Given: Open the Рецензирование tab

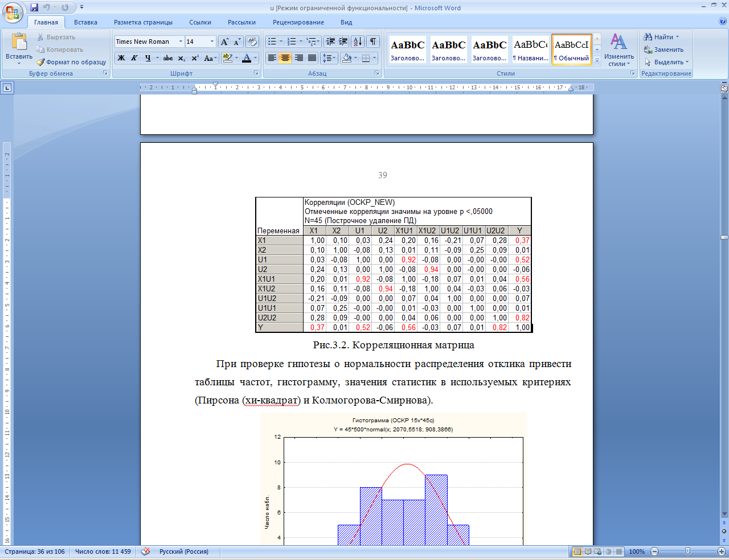Looking at the screenshot, I should point(298,22).
